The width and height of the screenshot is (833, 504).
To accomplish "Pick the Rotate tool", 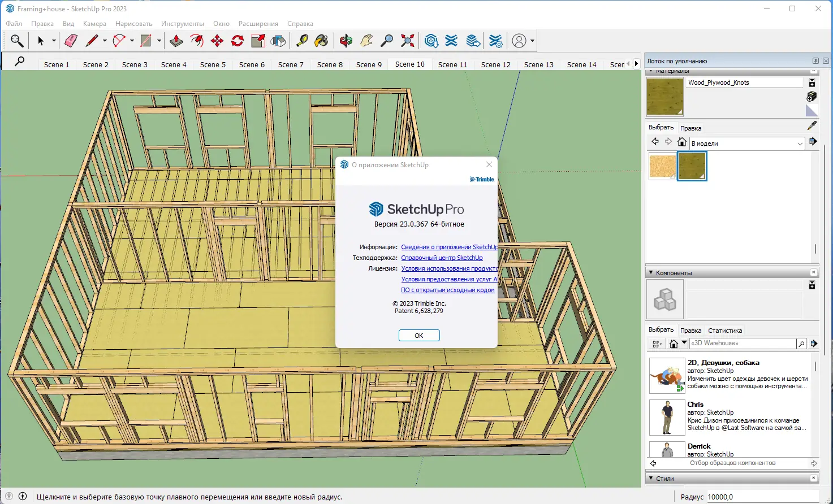I will pos(238,41).
